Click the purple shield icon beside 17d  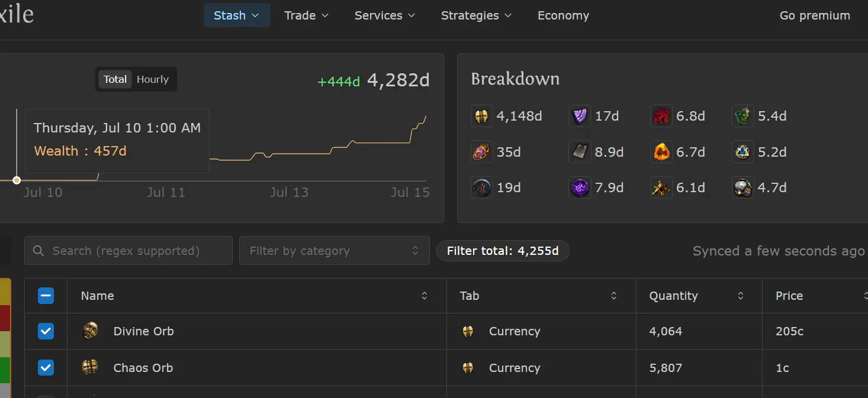click(579, 116)
